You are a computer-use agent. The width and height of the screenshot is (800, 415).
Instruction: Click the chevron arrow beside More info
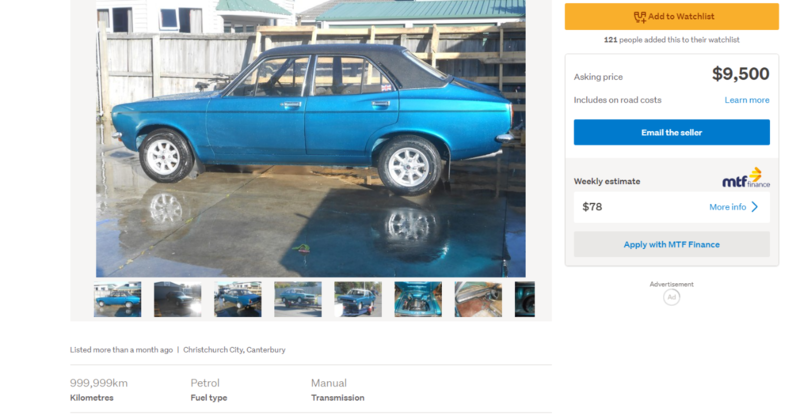[x=755, y=207]
